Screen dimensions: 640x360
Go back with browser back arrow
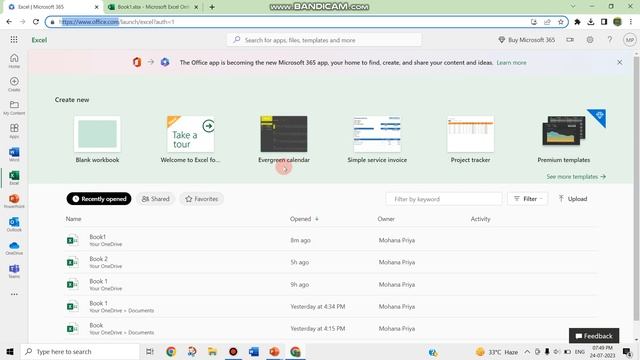9,22
